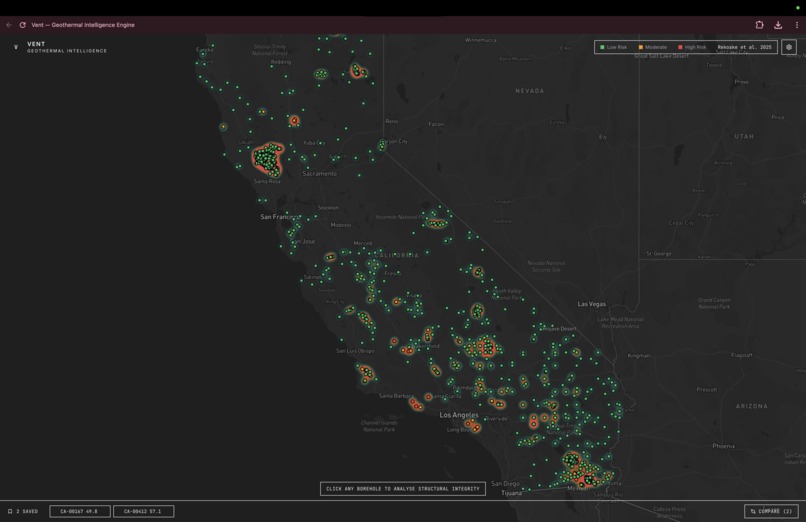Click the green Low Risk legend swatch
Screen dimensions: 806x522
(x=602, y=47)
